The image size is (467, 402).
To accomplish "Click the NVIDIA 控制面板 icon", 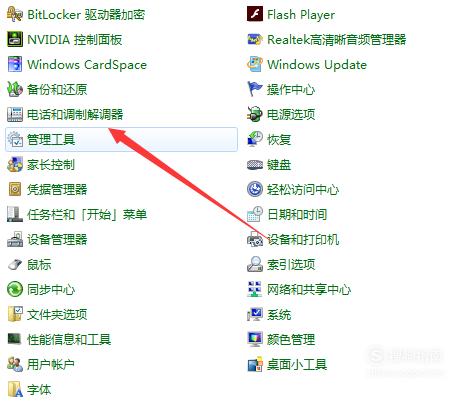I will [15, 39].
